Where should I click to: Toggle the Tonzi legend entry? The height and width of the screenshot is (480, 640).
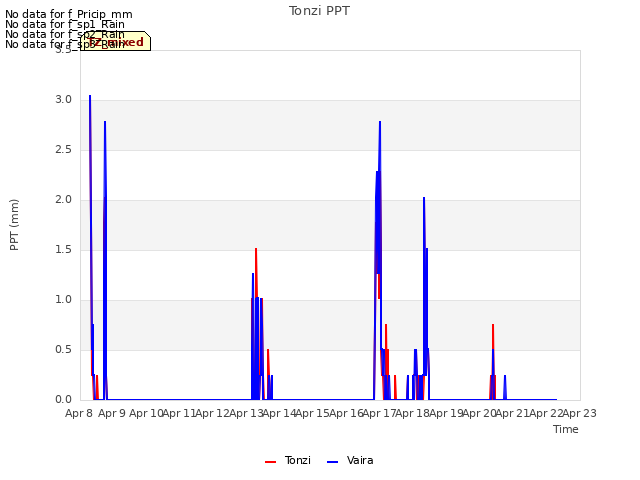click(288, 460)
